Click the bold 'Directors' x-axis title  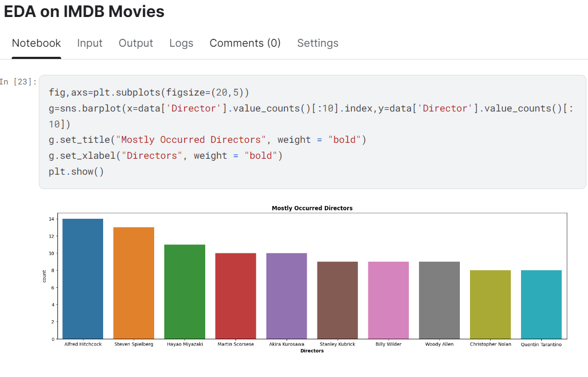[312, 351]
